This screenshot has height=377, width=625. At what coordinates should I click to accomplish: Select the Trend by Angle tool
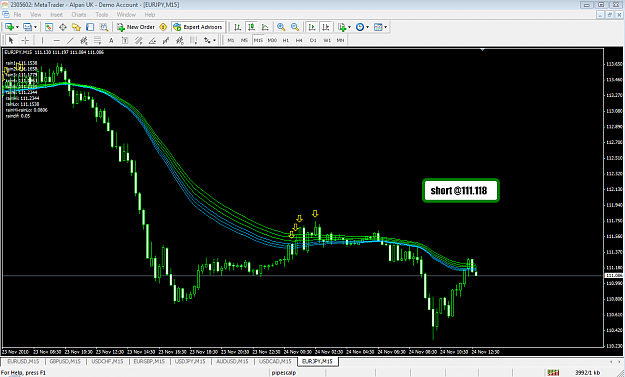(x=152, y=40)
